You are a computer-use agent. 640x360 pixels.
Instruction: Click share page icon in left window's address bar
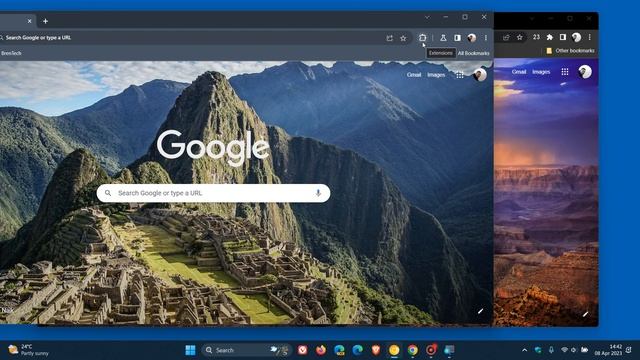(389, 38)
